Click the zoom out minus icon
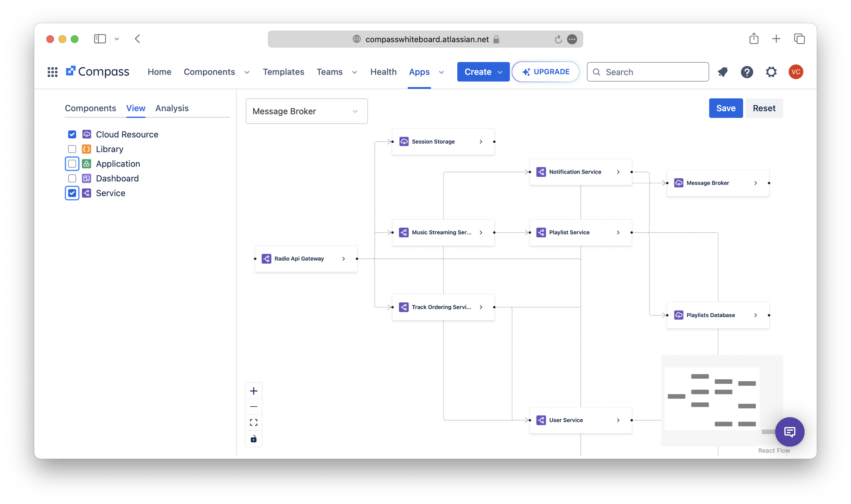This screenshot has width=851, height=504. [253, 407]
